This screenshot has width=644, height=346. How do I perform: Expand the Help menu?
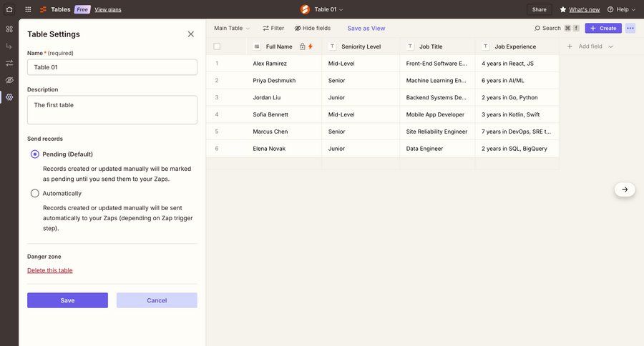click(x=622, y=9)
